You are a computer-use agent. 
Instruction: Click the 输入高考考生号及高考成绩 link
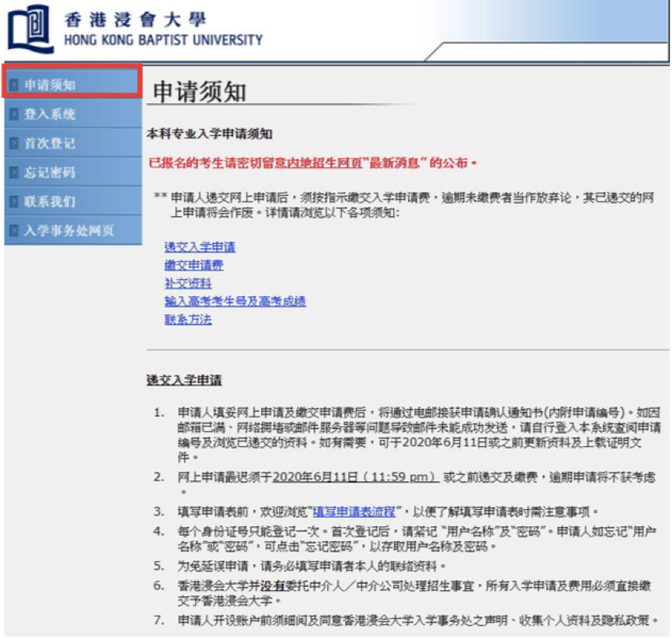(235, 301)
